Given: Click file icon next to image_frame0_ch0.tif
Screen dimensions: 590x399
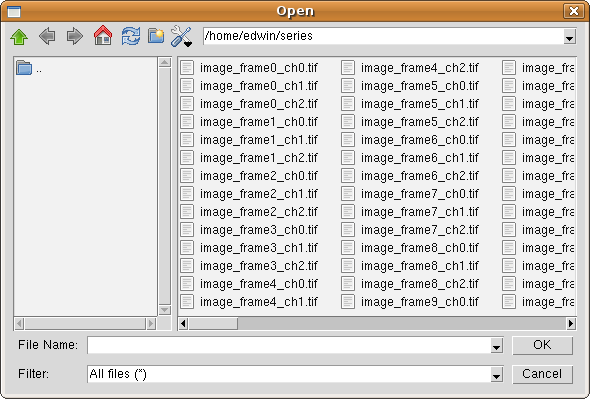Looking at the screenshot, I should (187, 68).
